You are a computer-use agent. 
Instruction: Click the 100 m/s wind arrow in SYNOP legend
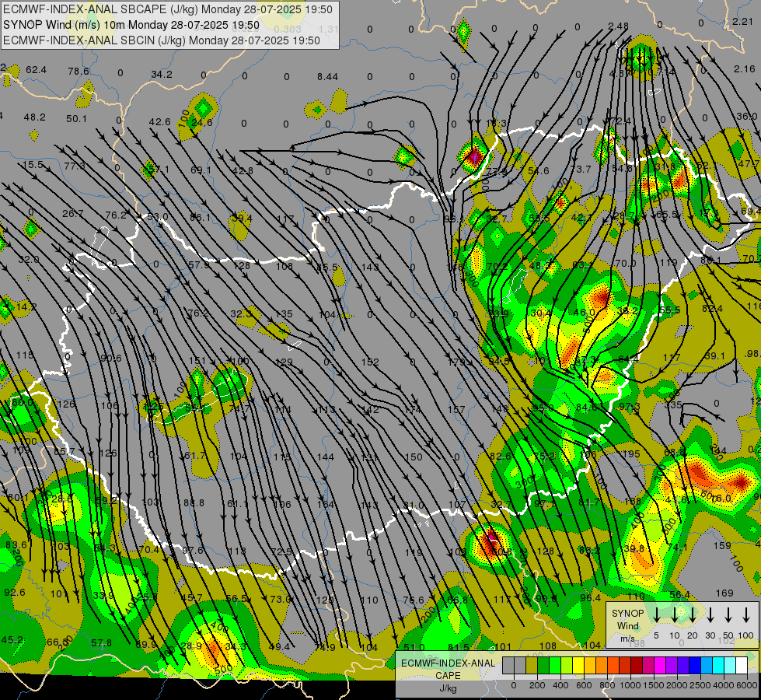point(746,615)
